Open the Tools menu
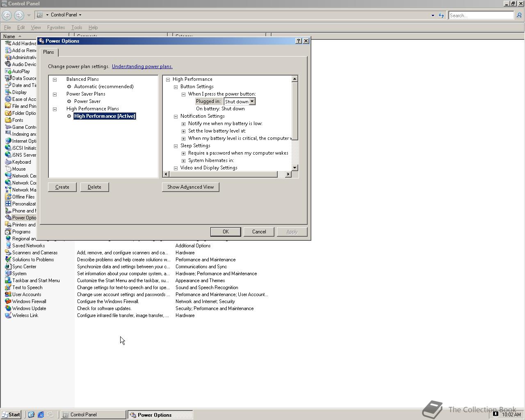This screenshot has height=420, width=525. (77, 27)
